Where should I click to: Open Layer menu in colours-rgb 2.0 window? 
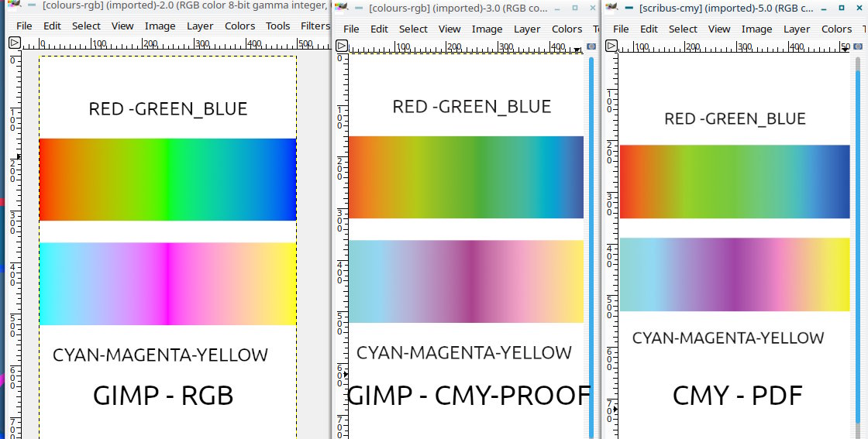tap(200, 26)
